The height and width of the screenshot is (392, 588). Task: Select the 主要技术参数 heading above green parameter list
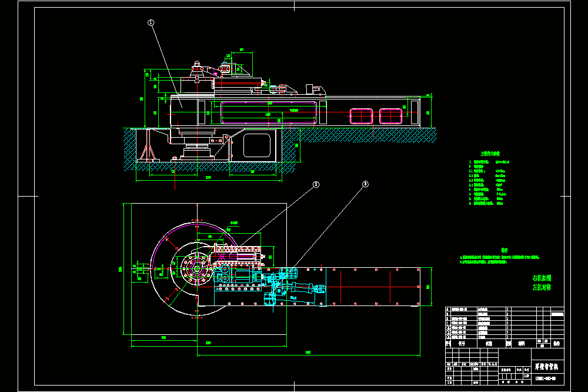490,154
